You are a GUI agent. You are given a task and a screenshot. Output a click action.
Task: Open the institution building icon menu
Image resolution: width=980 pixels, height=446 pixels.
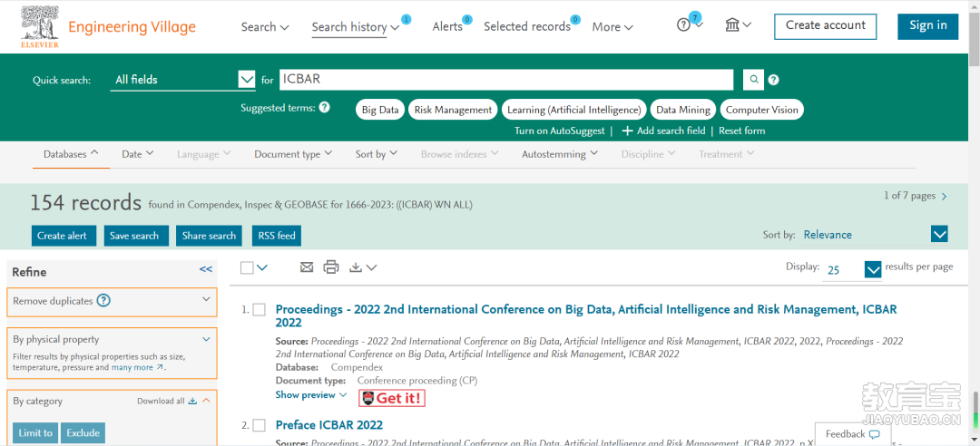(738, 25)
